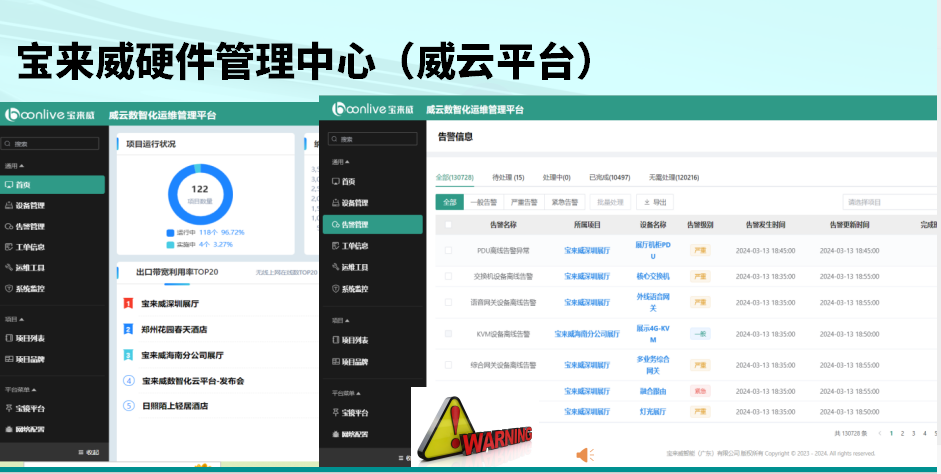This screenshot has width=941, height=474.
Task: Click the orange speaker icon at bottom
Action: pos(585,455)
